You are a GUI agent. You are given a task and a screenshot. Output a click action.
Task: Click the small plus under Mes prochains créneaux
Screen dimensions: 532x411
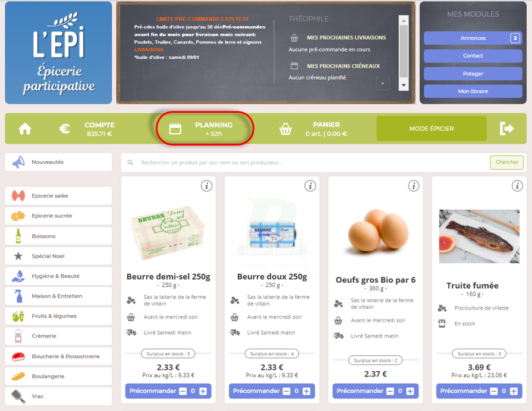(x=383, y=83)
